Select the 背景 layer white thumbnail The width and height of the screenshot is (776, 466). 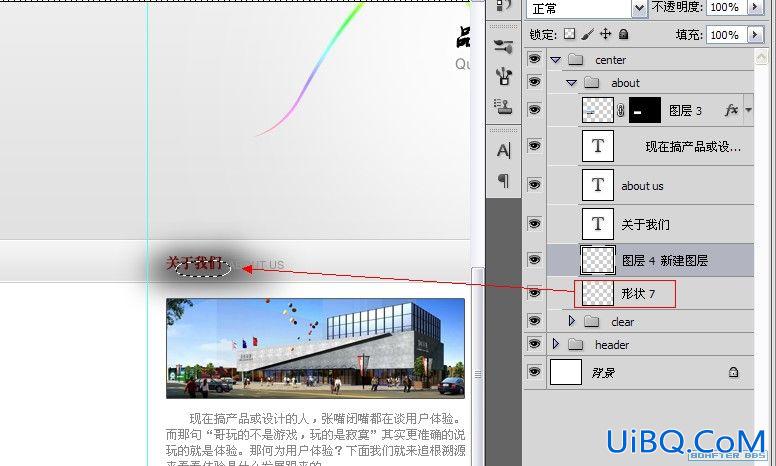(x=566, y=372)
